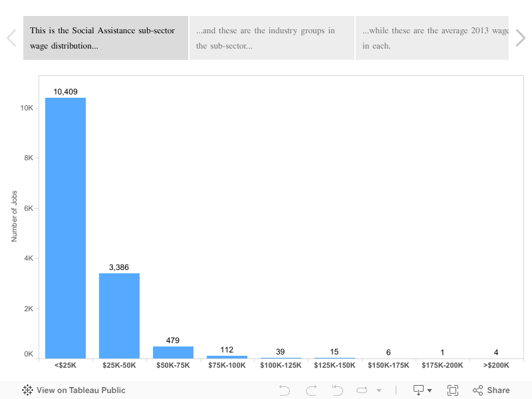532x399 pixels.
Task: Click the <$25K axis label
Action: tap(65, 365)
